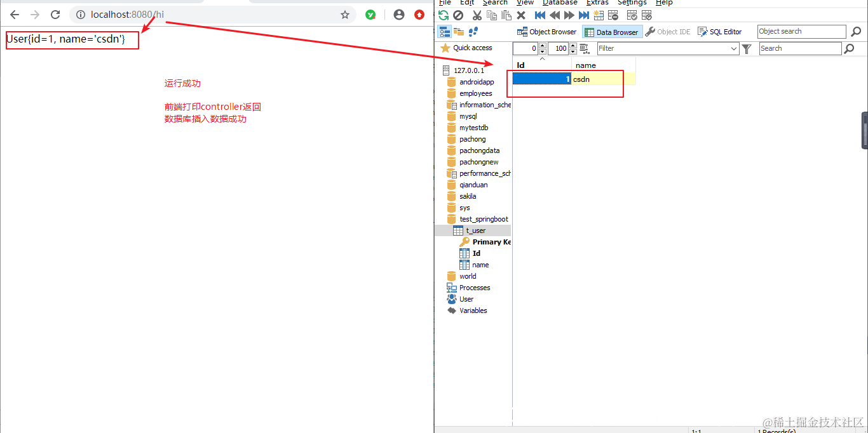
Task: Click the green Refresh icon in MySQL-Front toolbar
Action: point(444,15)
